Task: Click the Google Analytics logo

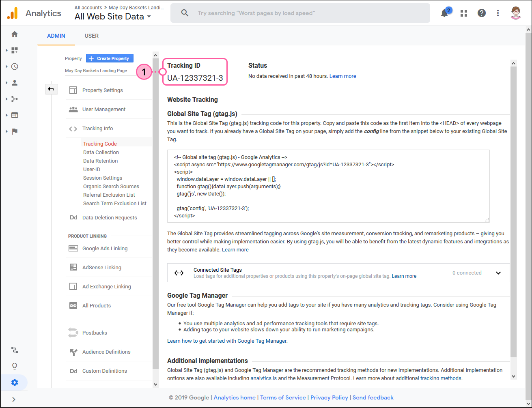Action: click(x=12, y=13)
